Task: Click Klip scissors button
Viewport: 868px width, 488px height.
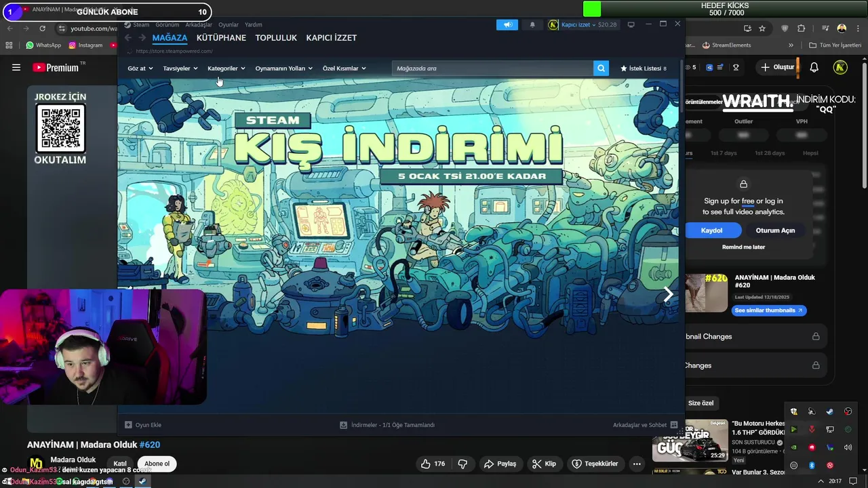Action: (544, 464)
